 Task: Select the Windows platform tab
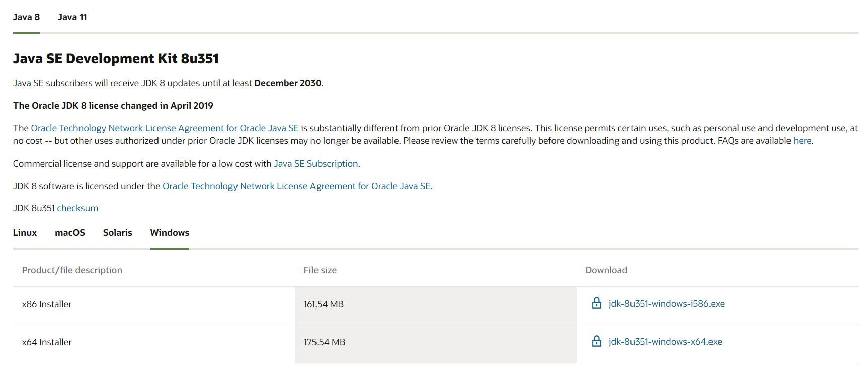170,233
